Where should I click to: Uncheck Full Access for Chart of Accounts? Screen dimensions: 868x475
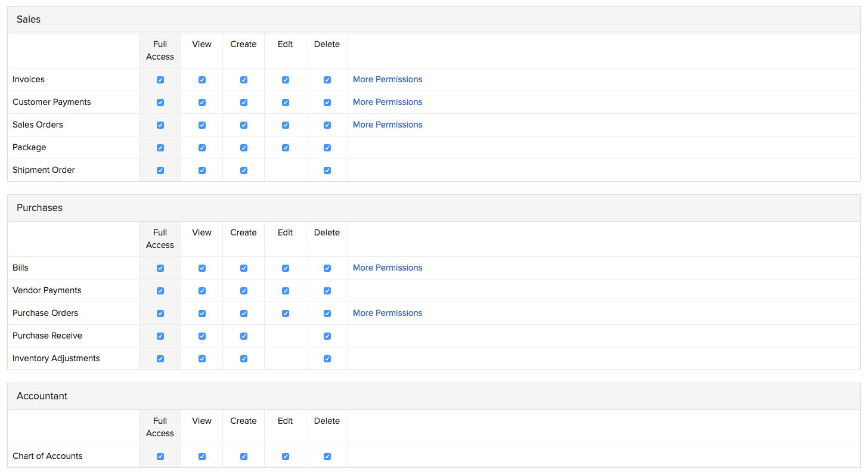coord(160,457)
